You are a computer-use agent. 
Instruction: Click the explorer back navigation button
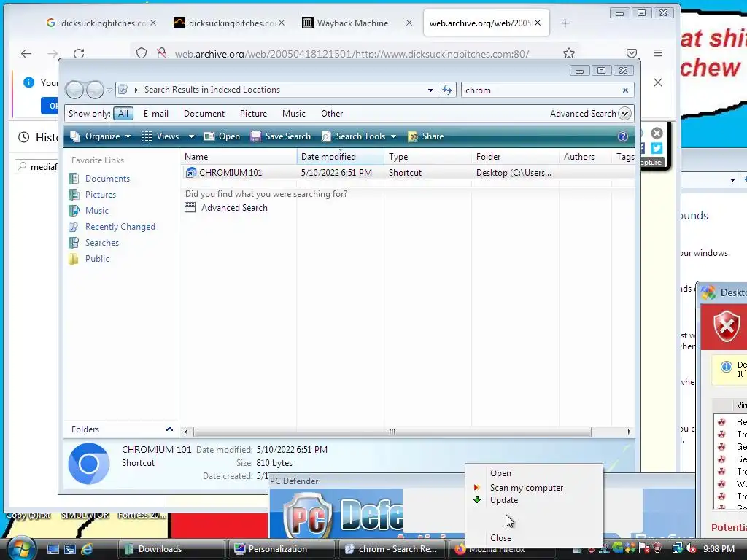[74, 90]
